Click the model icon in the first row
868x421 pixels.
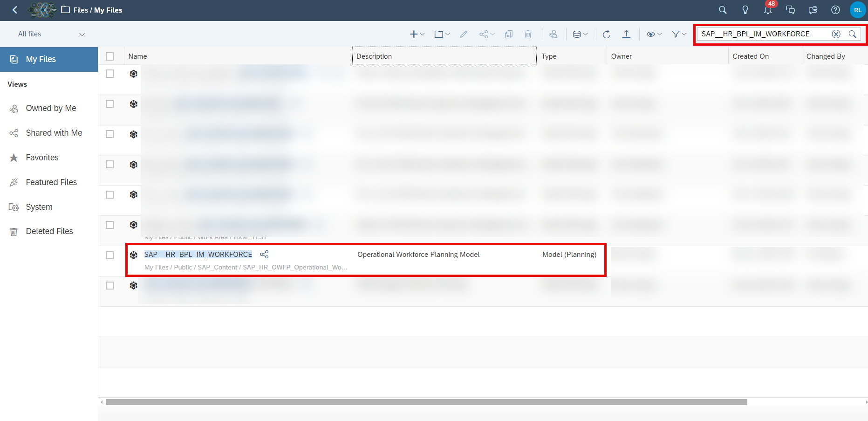134,74
